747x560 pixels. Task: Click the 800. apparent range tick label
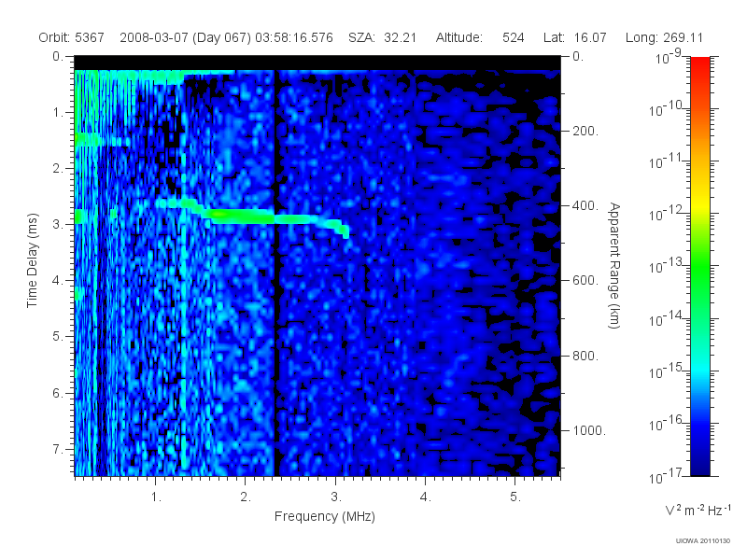coord(585,356)
